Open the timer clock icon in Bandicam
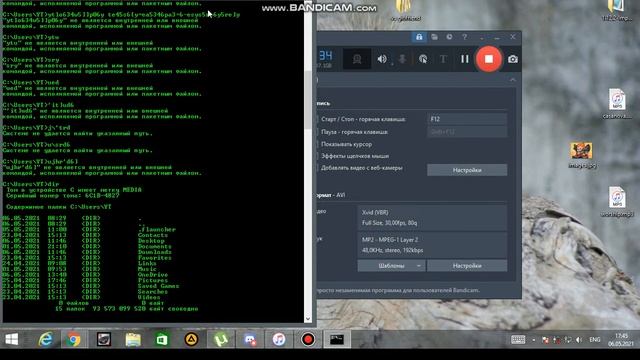The width and height of the screenshot is (640, 360). point(449,37)
